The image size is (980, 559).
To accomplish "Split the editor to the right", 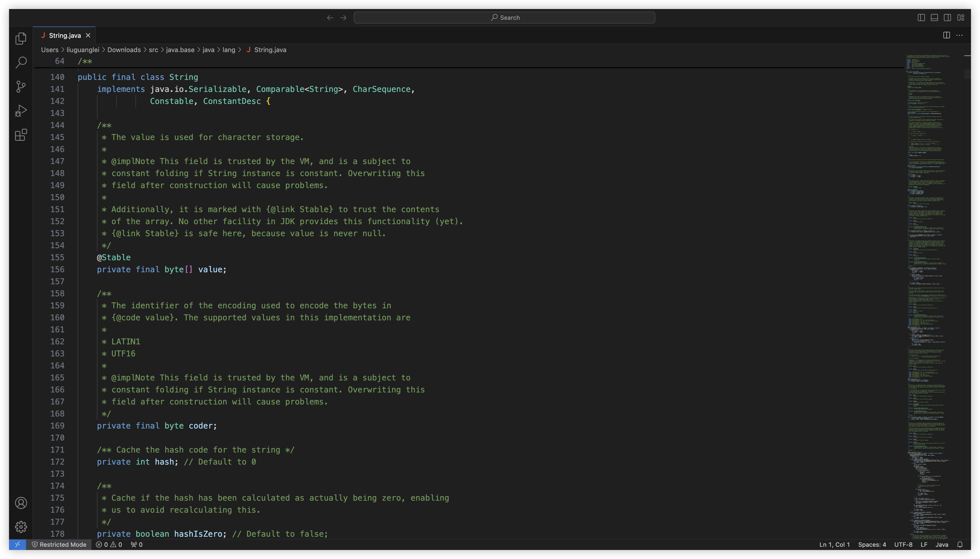I will (x=946, y=35).
